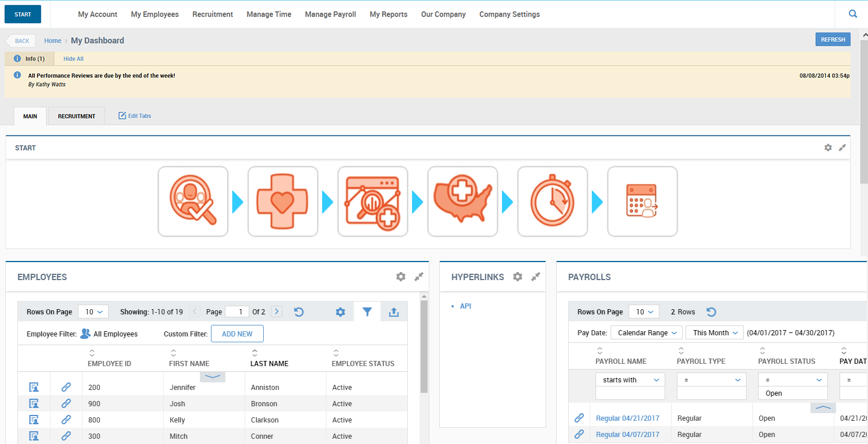This screenshot has height=444, width=868.
Task: Open Employees table column settings gear
Action: (x=340, y=312)
